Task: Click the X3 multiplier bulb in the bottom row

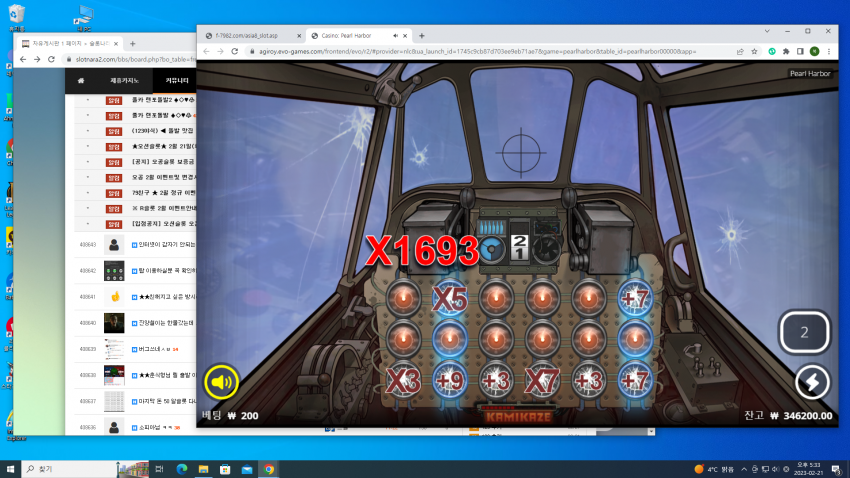Action: coord(403,380)
